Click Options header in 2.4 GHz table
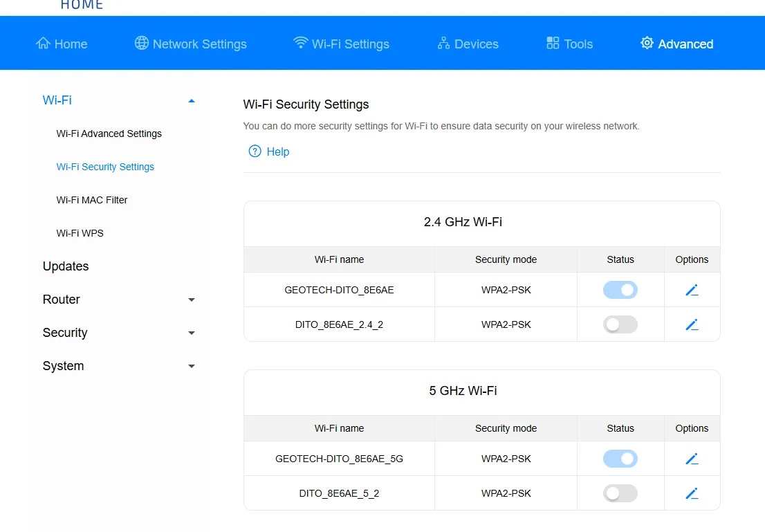 point(692,259)
